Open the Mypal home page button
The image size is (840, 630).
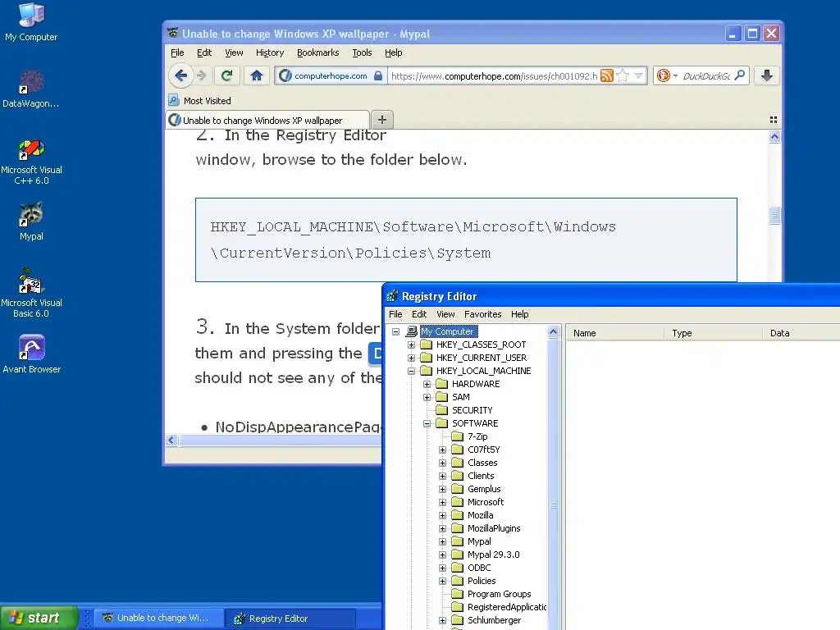click(x=257, y=75)
